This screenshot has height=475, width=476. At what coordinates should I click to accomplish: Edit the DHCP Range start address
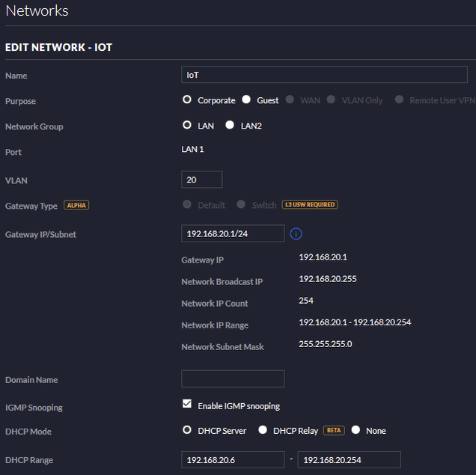pyautogui.click(x=233, y=459)
